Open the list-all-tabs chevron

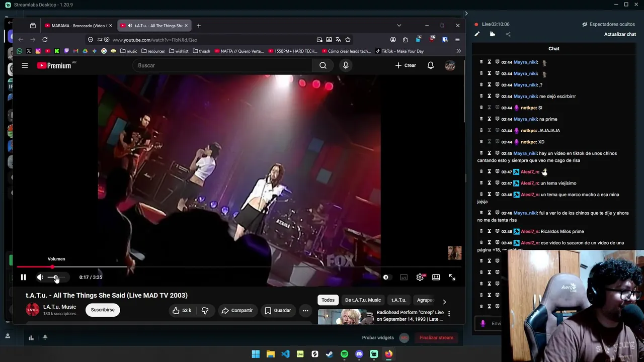point(399,26)
